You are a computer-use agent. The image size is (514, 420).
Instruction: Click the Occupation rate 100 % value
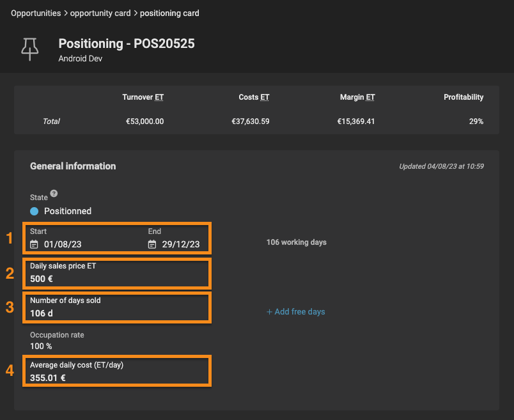tap(41, 346)
